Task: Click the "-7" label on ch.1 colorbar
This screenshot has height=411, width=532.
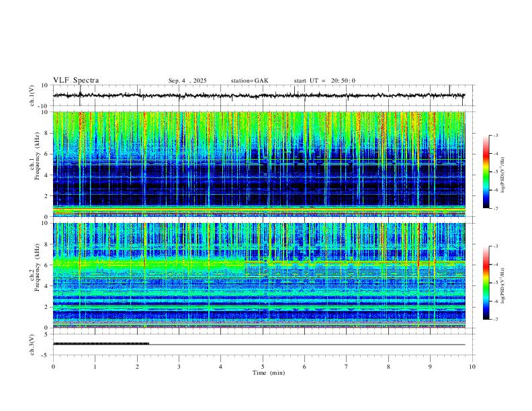Action: coord(496,209)
